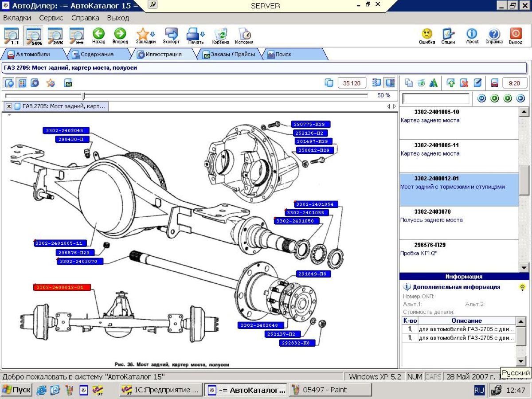Open the Выход menu in menu bar

[118, 18]
